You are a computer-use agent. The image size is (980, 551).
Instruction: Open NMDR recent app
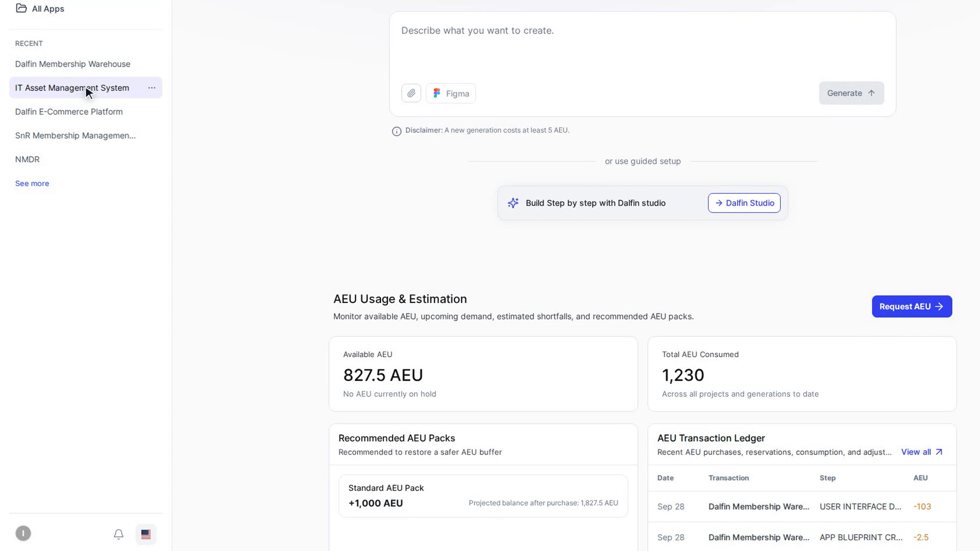[28, 160]
